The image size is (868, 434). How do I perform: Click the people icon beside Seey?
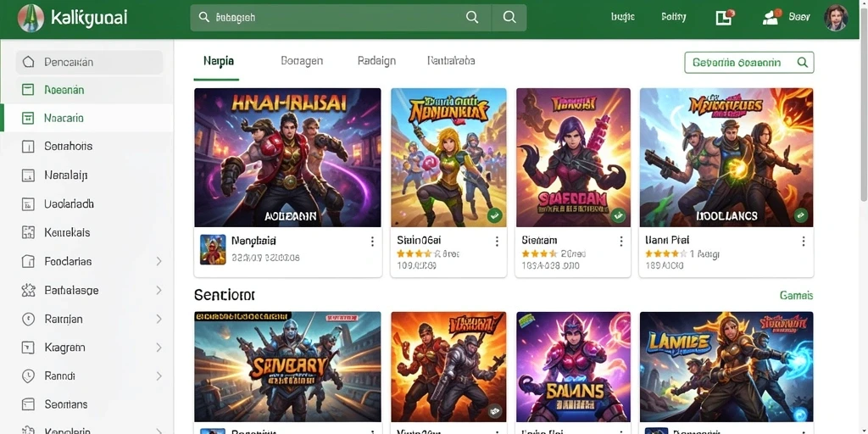(771, 17)
